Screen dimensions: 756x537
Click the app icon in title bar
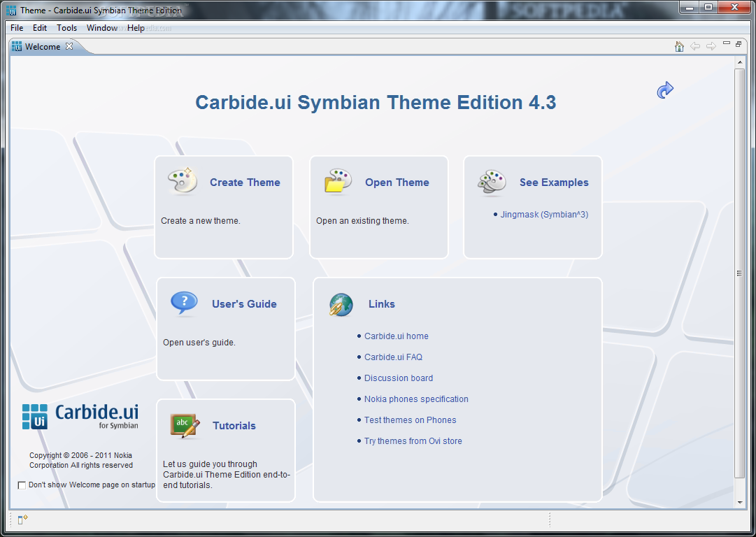11,10
